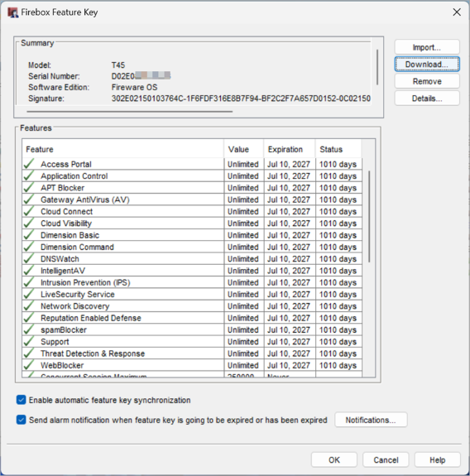Click the checkmark next to Dimension Basic
The width and height of the screenshot is (470, 476).
click(29, 235)
